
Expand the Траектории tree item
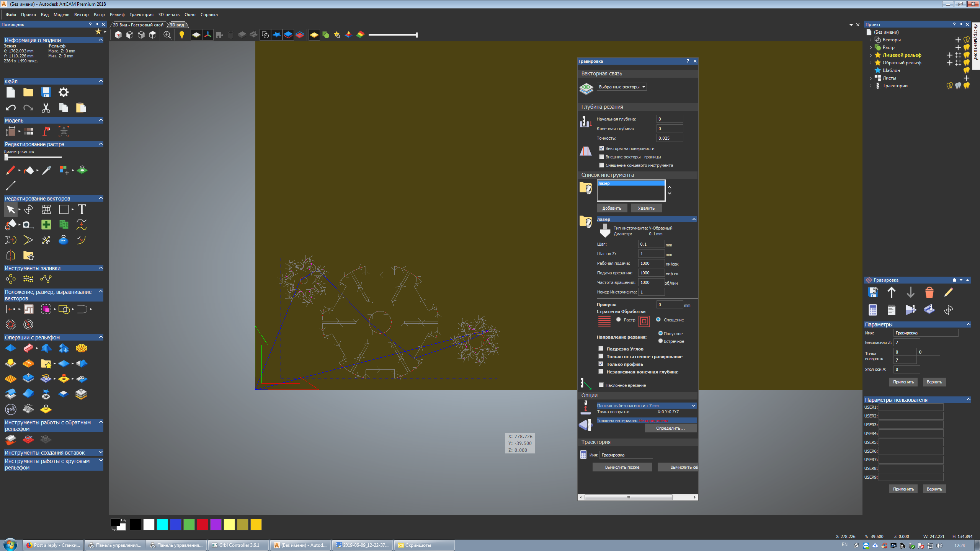click(x=871, y=86)
